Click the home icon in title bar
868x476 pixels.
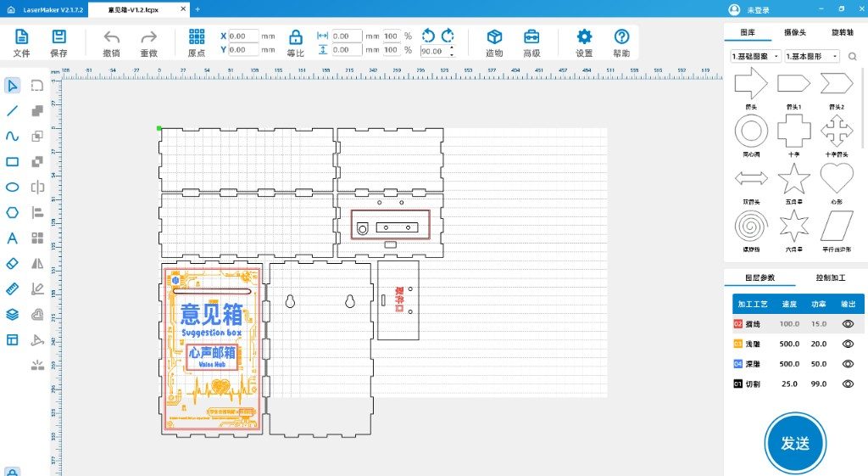[10, 9]
